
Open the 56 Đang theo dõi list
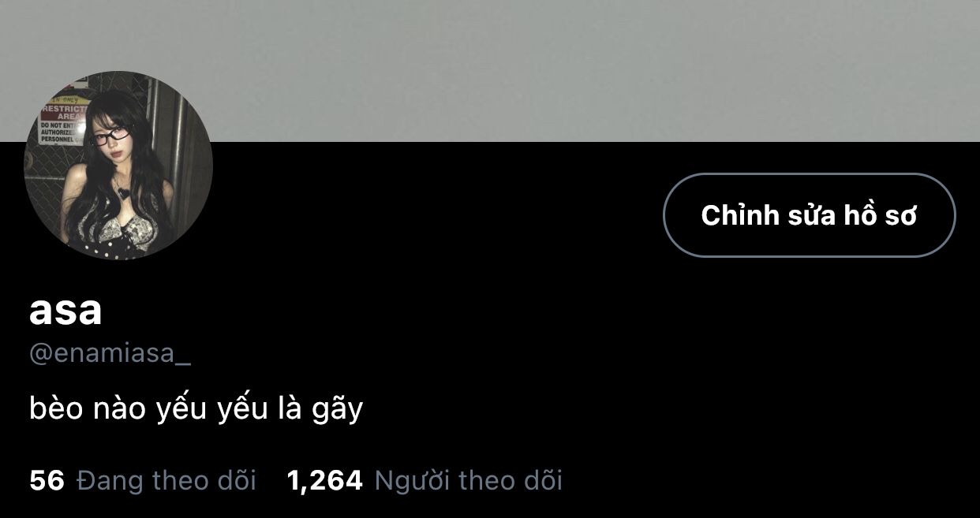pyautogui.click(x=143, y=480)
